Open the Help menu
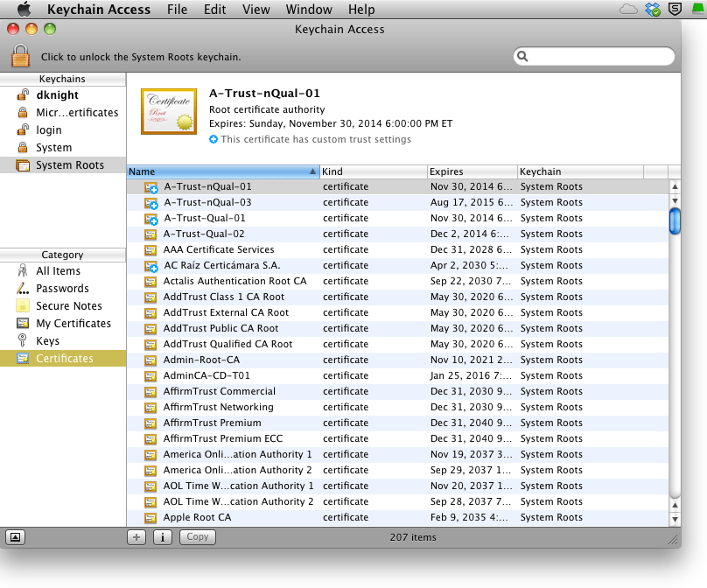 click(x=361, y=9)
